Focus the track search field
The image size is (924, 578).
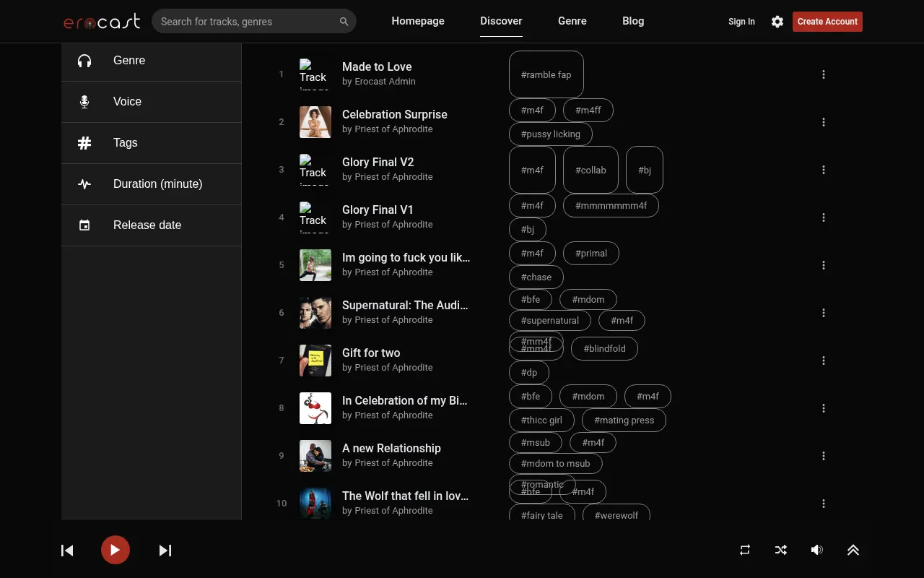pos(245,22)
